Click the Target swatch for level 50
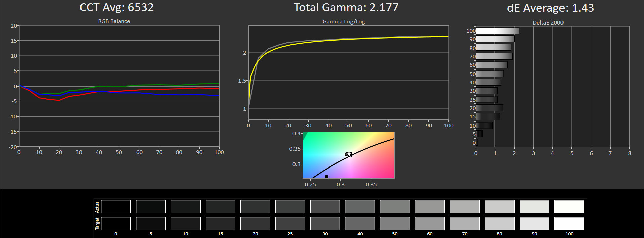 (395, 224)
